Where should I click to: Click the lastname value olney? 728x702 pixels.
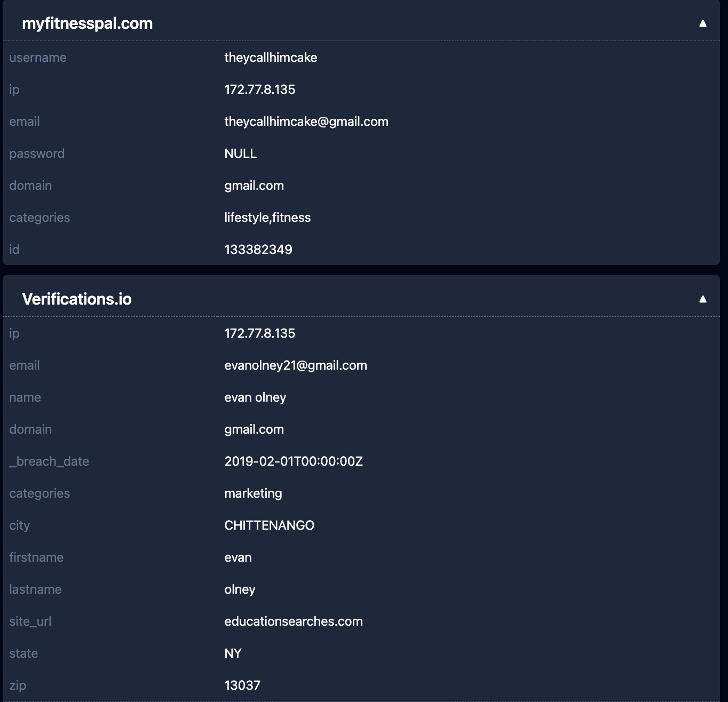tap(240, 589)
